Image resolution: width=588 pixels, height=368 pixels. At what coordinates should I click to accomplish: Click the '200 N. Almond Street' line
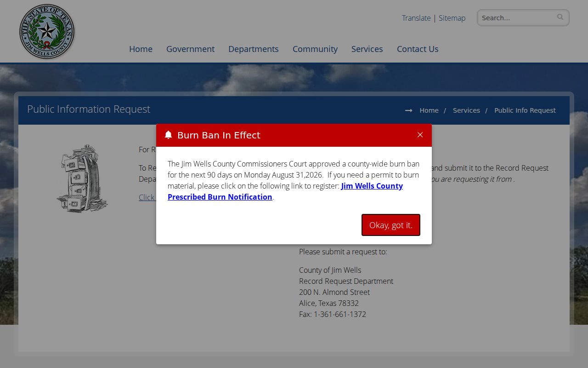(x=334, y=292)
